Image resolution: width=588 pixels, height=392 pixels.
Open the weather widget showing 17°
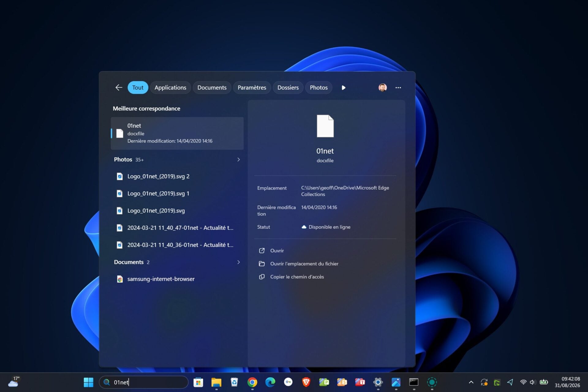[x=13, y=382]
